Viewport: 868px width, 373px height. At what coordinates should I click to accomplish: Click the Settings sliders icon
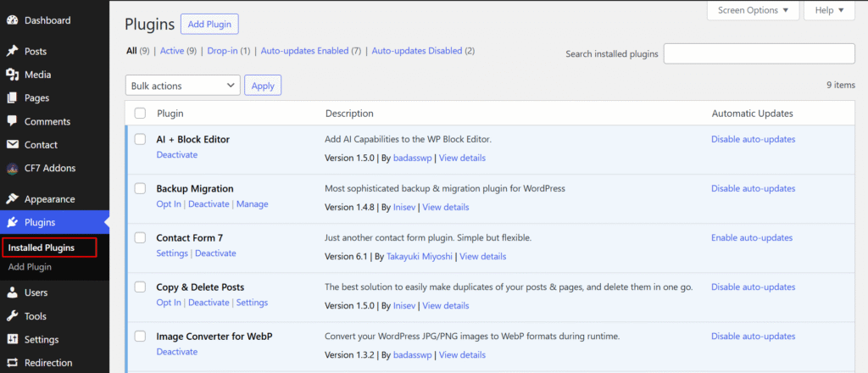[12, 339]
